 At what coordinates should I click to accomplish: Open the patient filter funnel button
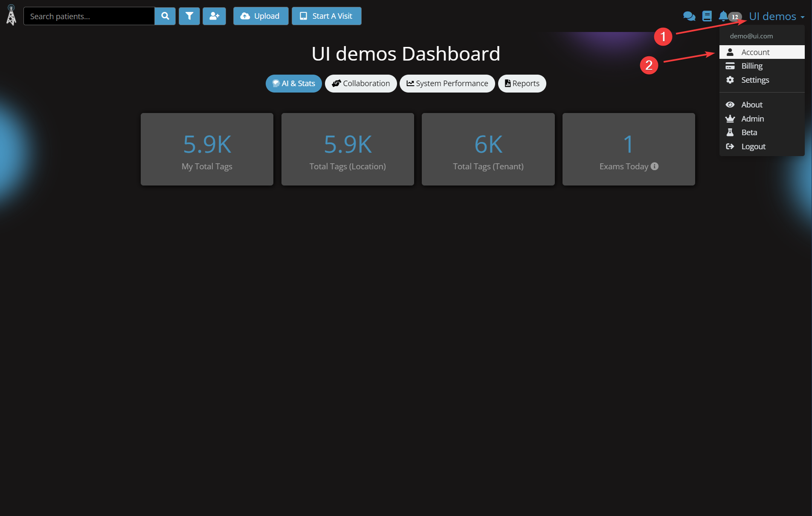pyautogui.click(x=189, y=16)
